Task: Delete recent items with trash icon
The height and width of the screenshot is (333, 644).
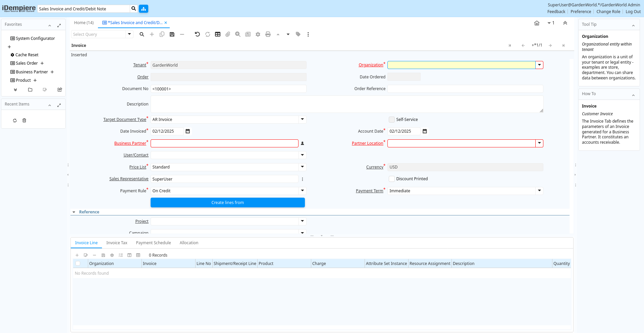Action: click(x=24, y=121)
